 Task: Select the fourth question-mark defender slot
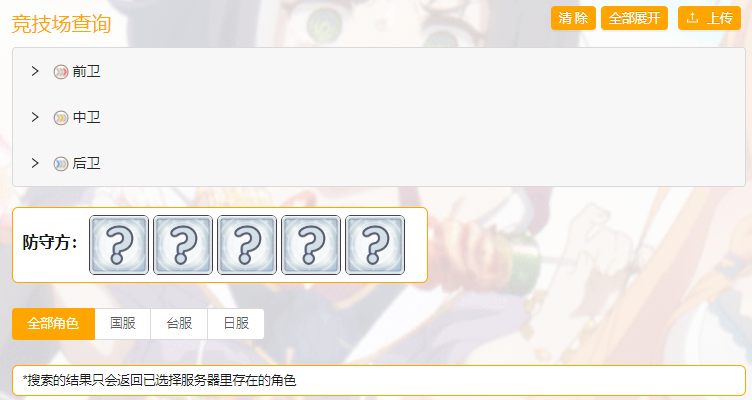pyautogui.click(x=311, y=245)
